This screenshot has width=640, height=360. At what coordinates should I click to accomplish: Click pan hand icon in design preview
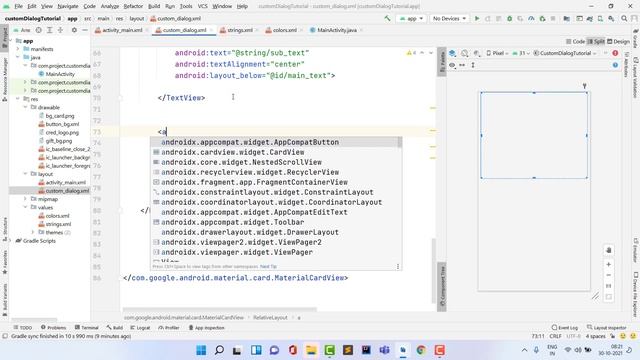tap(609, 250)
